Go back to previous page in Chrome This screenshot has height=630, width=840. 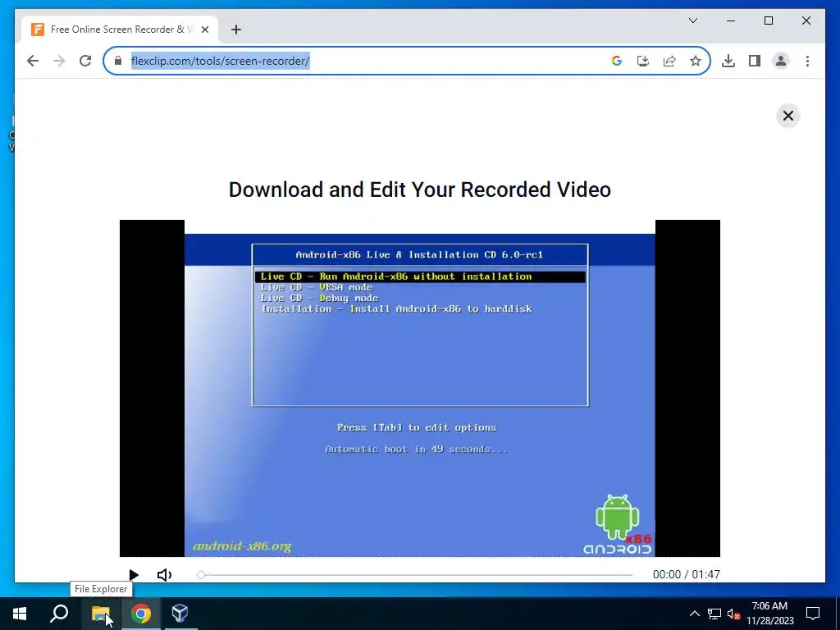33,61
